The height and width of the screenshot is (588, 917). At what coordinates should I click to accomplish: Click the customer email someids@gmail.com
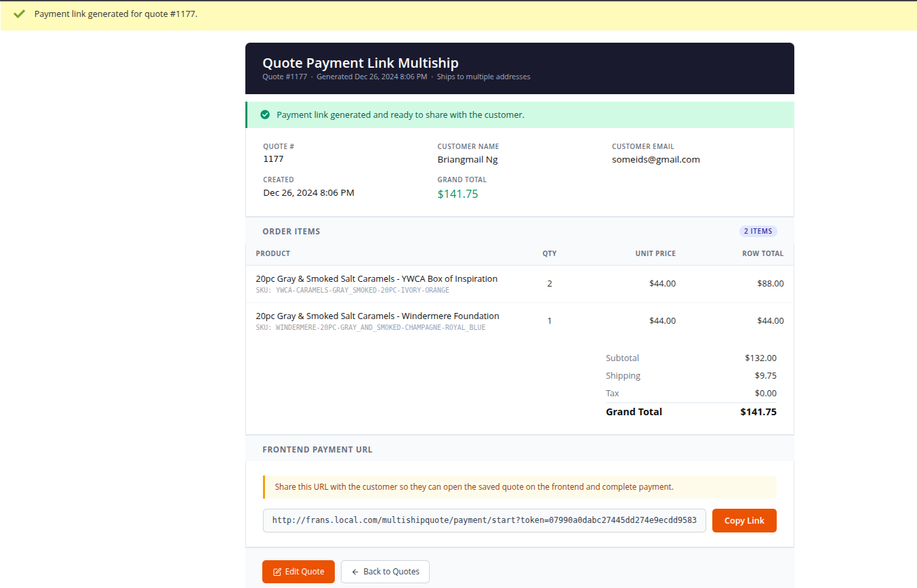tap(656, 160)
